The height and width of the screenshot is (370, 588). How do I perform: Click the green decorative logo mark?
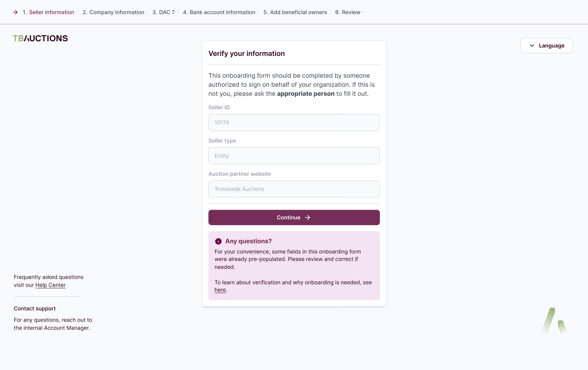(554, 322)
